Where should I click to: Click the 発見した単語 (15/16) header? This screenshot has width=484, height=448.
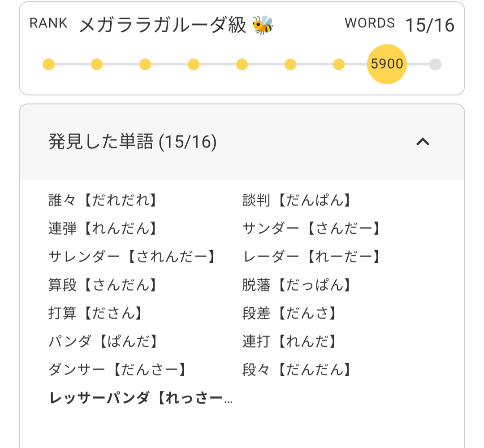133,142
